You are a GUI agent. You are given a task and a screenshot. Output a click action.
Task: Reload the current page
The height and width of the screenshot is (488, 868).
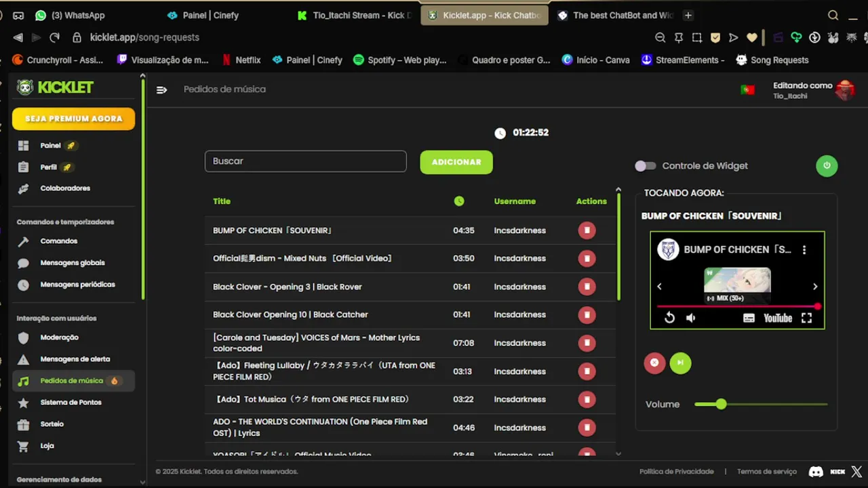(x=55, y=38)
